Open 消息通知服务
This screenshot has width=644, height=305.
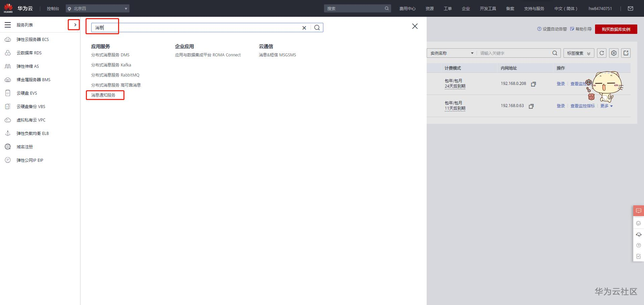[103, 95]
